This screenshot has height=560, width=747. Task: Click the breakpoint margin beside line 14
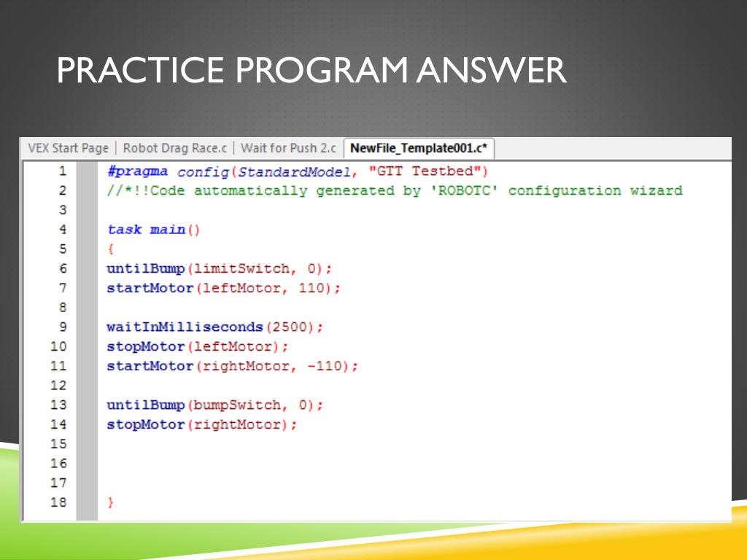[x=88, y=425]
